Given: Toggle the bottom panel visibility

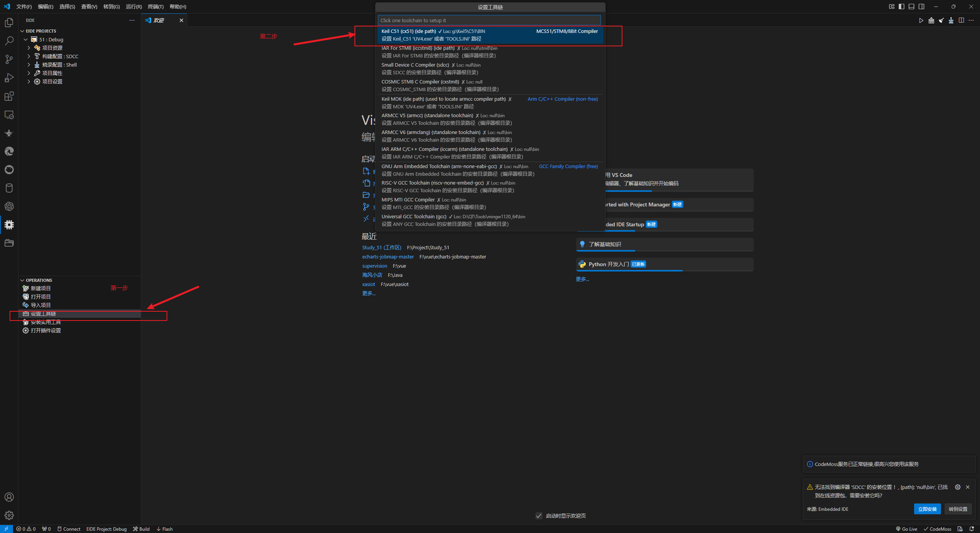Looking at the screenshot, I should tap(911, 7).
